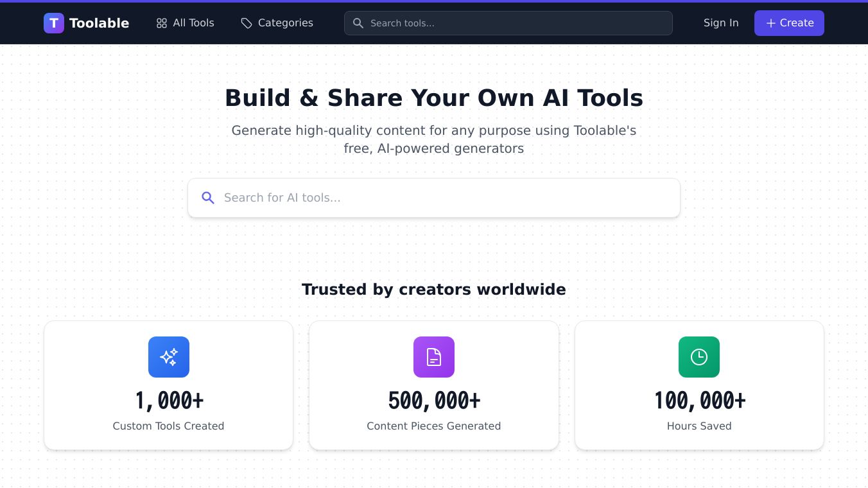Click the Categories tag icon
The image size is (868, 488).
tap(247, 23)
